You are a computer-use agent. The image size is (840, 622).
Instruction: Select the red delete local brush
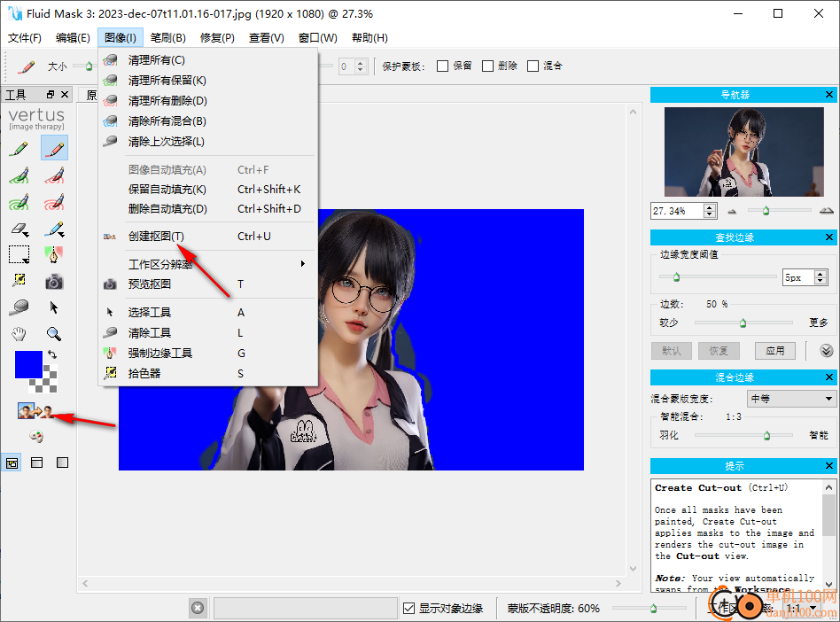[54, 175]
